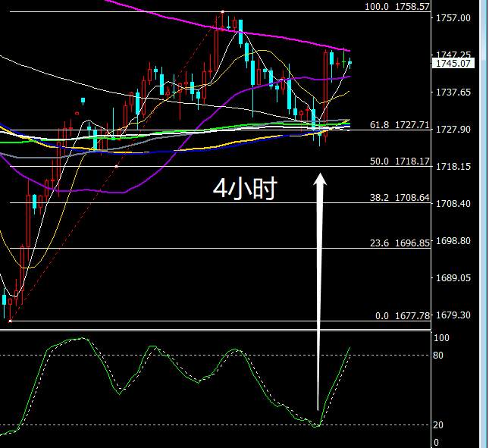Click the current price label 1745.07
The image size is (489, 448).
[x=453, y=64]
